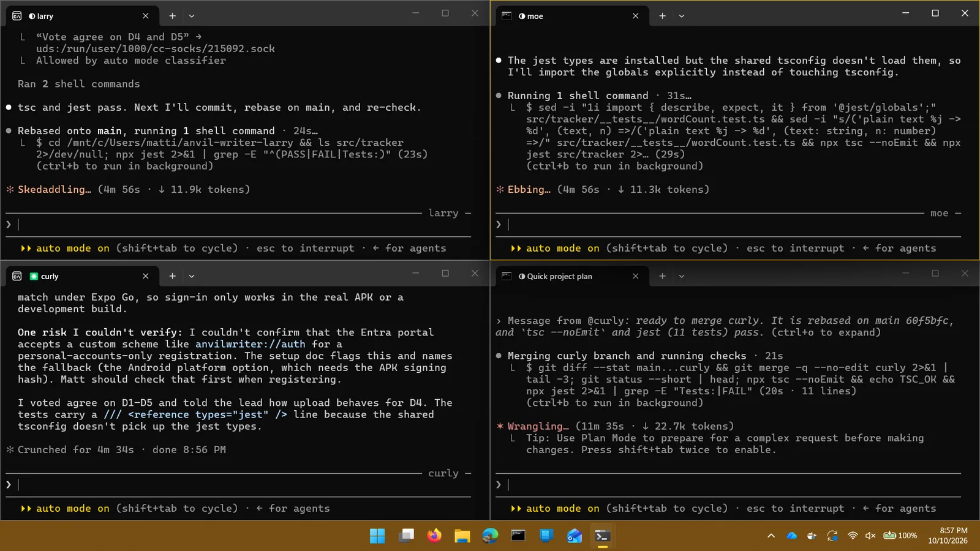Select the curly terminal tab
Viewport: 980px width, 551px height.
pos(83,276)
